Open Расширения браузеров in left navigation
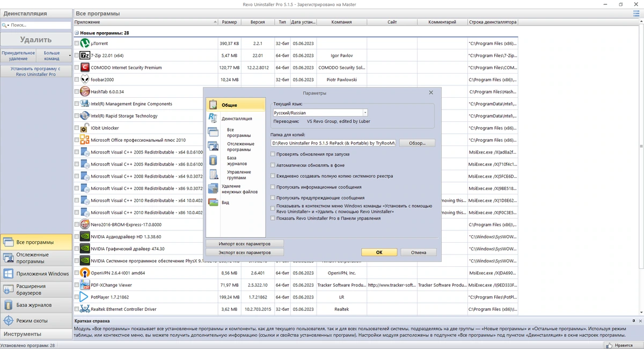 (36, 289)
